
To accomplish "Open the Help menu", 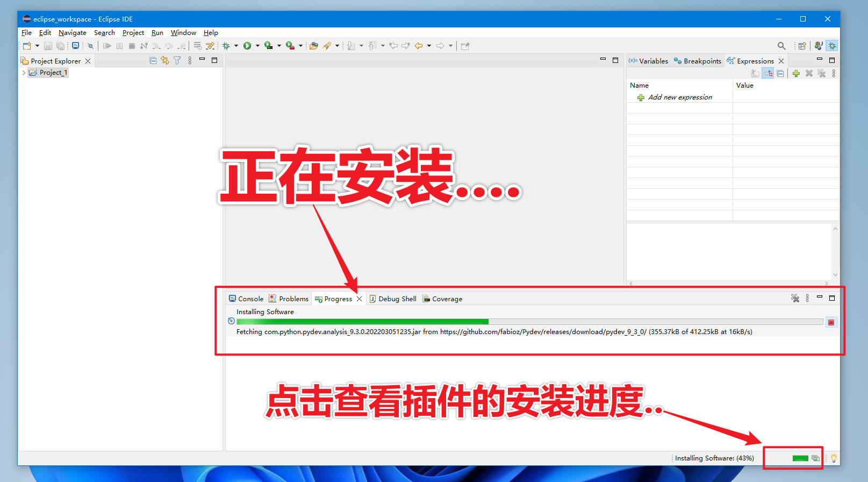I will pos(211,33).
